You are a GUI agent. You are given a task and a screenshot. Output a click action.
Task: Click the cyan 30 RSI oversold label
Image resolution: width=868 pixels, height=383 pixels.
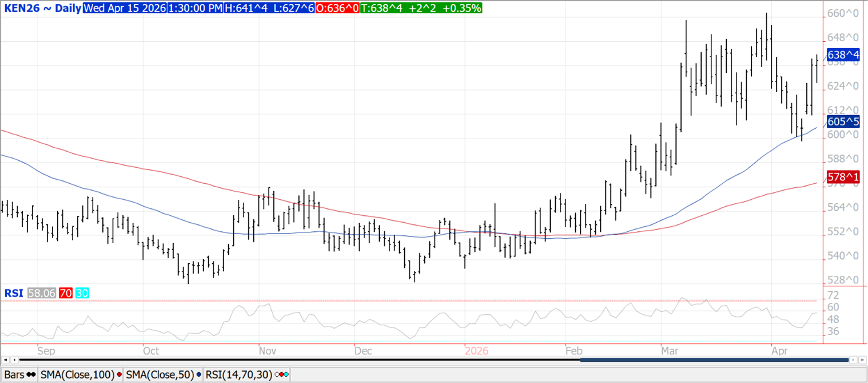[x=82, y=293]
